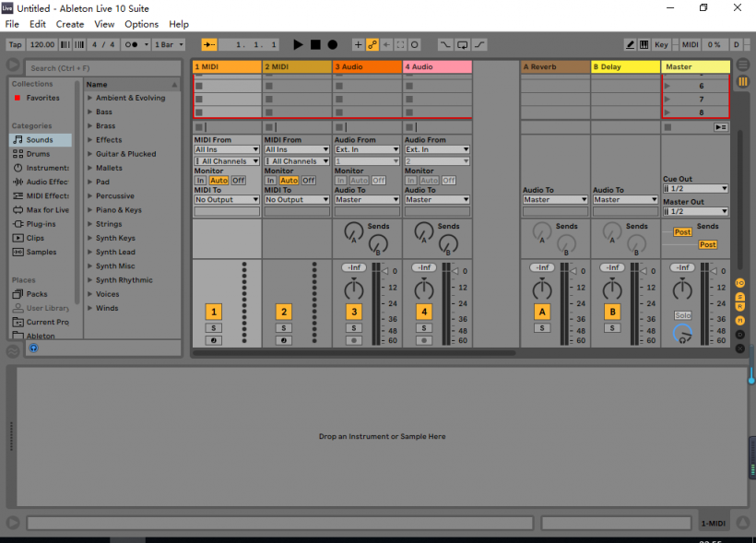Toggle the Follow playback arrow button
The width and height of the screenshot is (756, 543).
209,44
